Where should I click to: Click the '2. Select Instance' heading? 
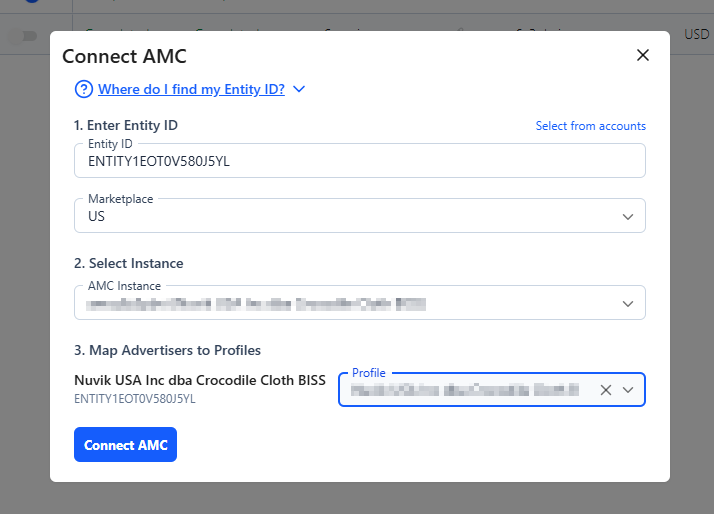(x=128, y=263)
